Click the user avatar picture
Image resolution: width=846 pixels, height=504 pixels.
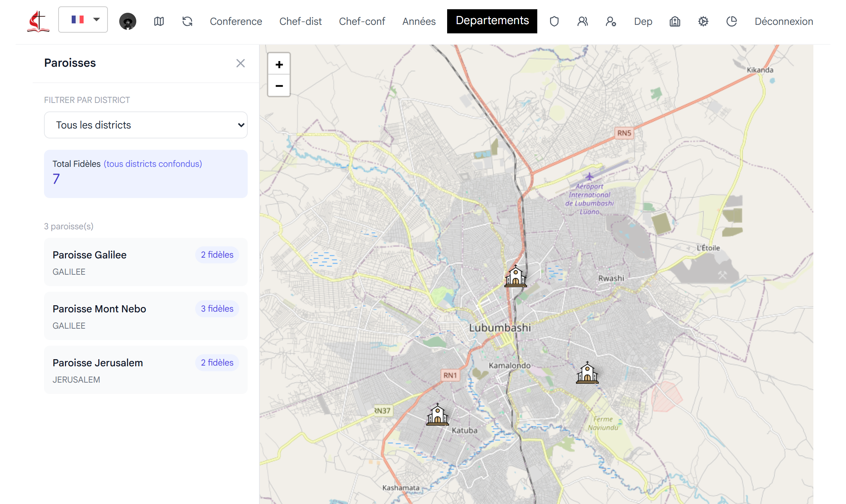(128, 21)
